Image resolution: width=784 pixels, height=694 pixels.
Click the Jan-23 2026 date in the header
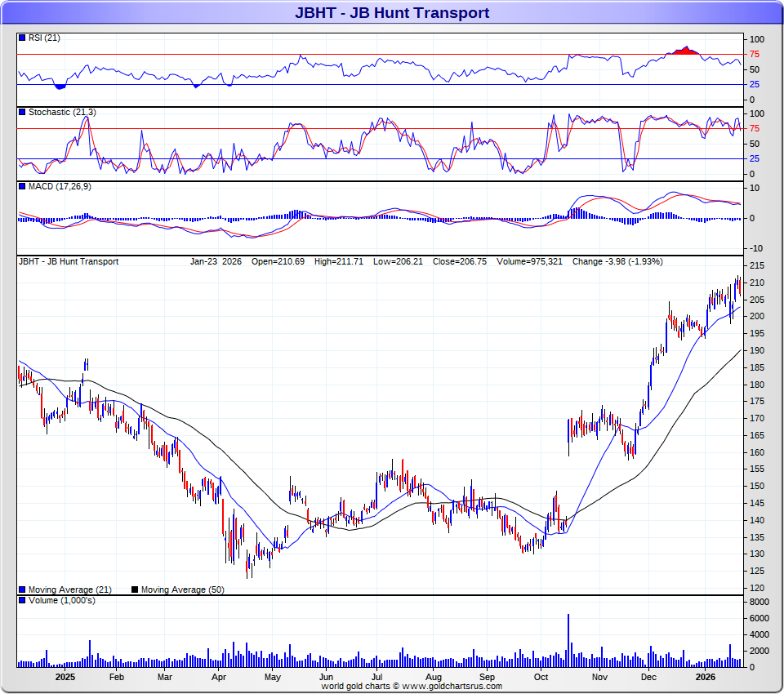click(x=216, y=261)
